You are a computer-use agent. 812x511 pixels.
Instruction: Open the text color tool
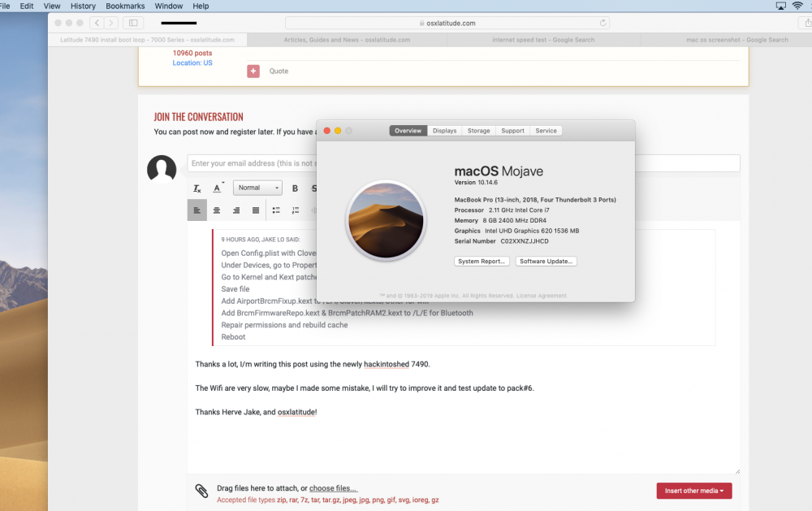[x=217, y=188]
